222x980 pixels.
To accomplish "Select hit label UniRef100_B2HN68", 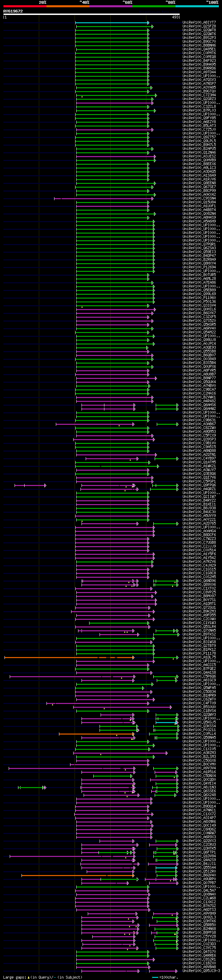I will pyautogui.click(x=199, y=928).
